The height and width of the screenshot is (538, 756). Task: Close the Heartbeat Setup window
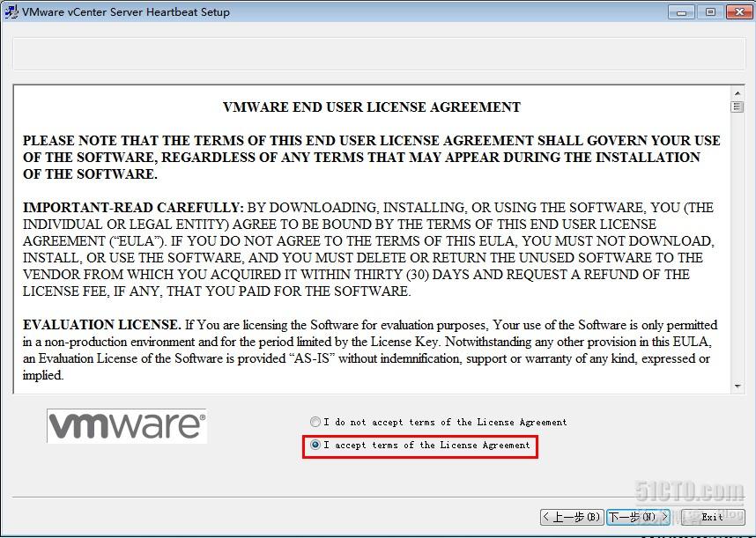tap(739, 12)
